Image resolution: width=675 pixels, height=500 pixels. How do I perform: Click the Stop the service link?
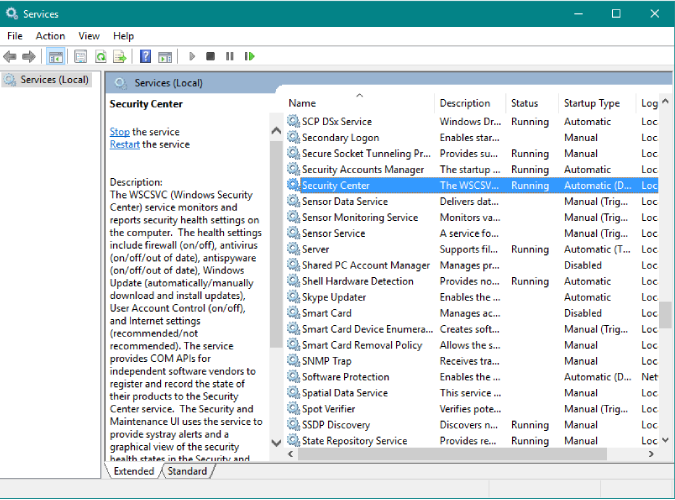pyautogui.click(x=119, y=132)
